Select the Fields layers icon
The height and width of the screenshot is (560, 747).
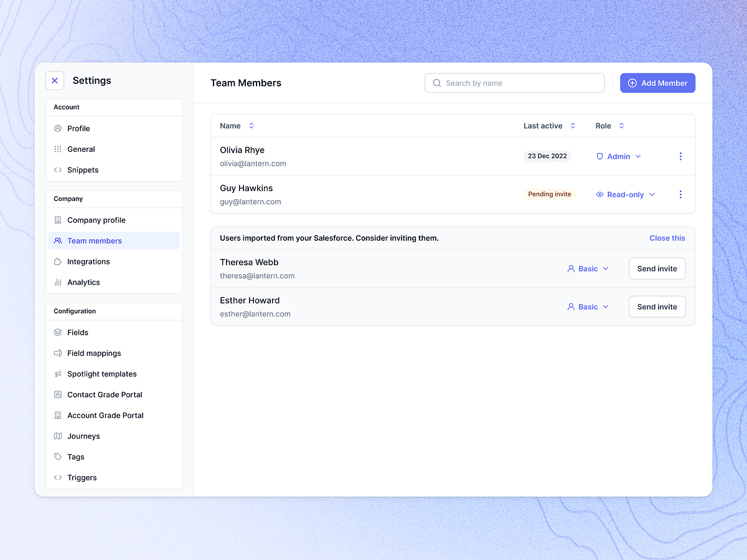[x=57, y=332]
